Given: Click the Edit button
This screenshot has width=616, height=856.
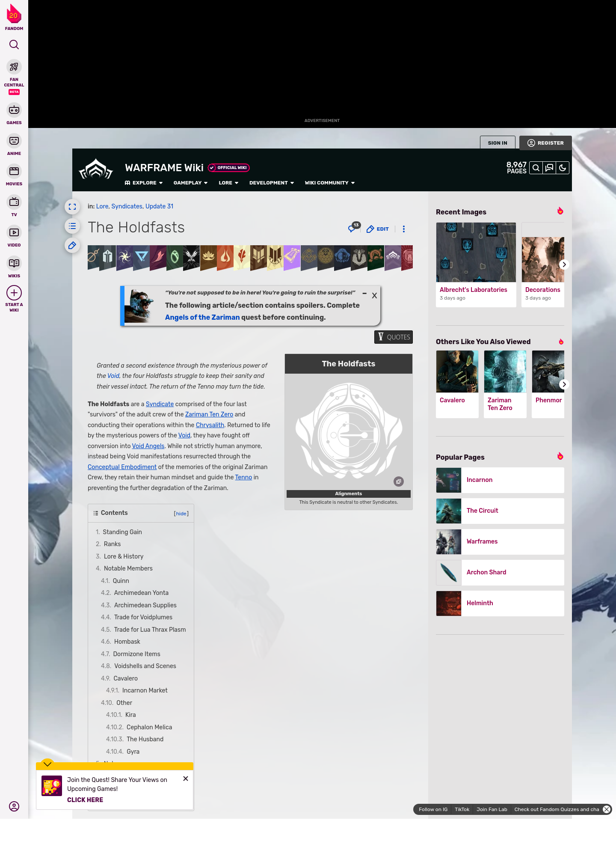Looking at the screenshot, I should coord(378,229).
